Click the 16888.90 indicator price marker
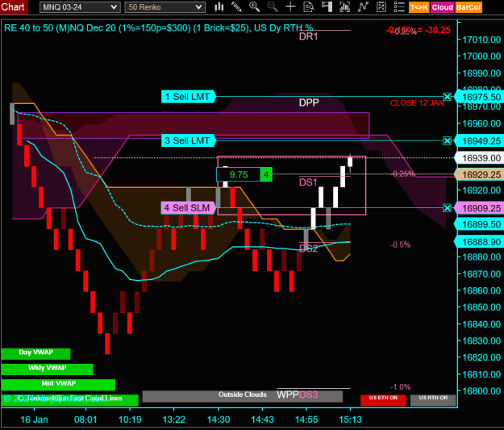504x430 pixels. tap(480, 242)
